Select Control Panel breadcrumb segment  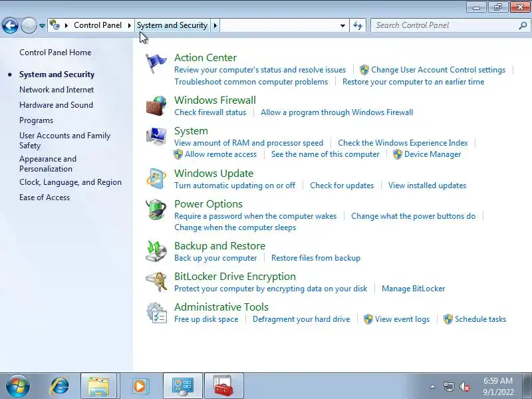[98, 25]
